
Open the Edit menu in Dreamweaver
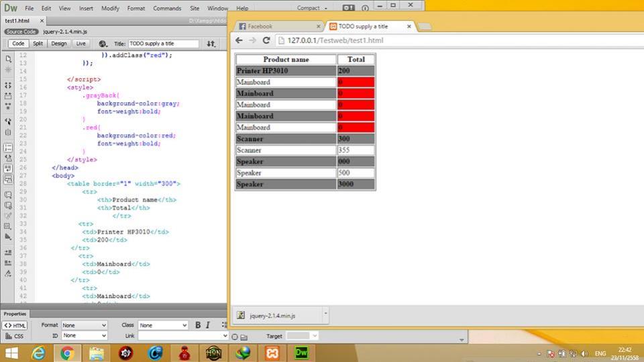click(x=46, y=8)
